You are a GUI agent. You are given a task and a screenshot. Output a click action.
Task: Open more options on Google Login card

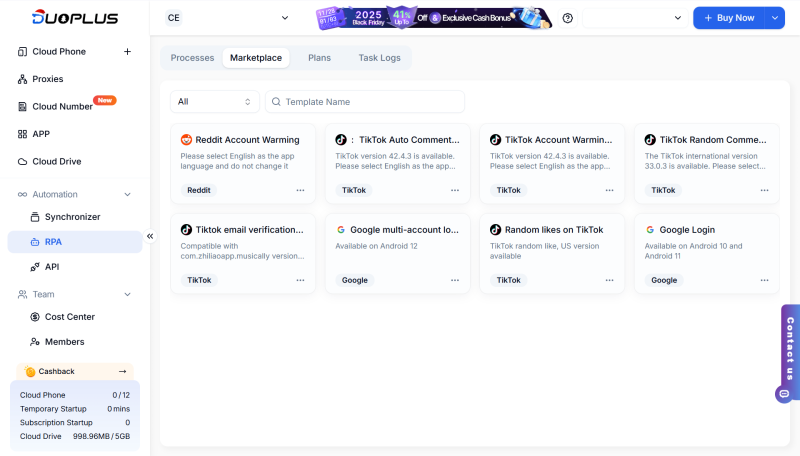pos(764,280)
